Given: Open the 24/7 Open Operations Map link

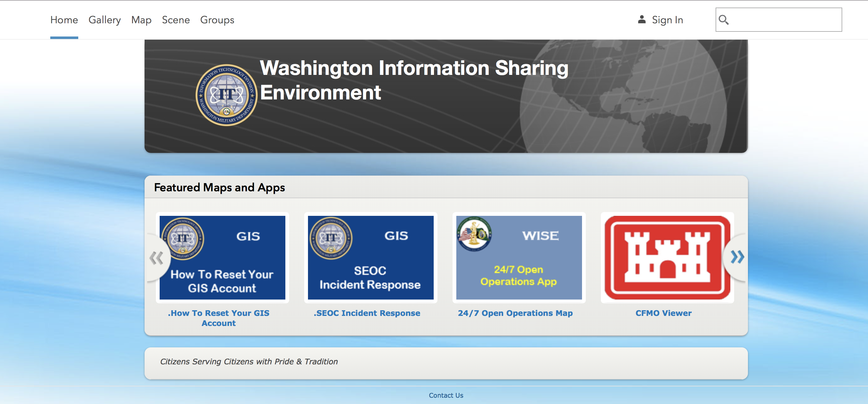Looking at the screenshot, I should (515, 313).
